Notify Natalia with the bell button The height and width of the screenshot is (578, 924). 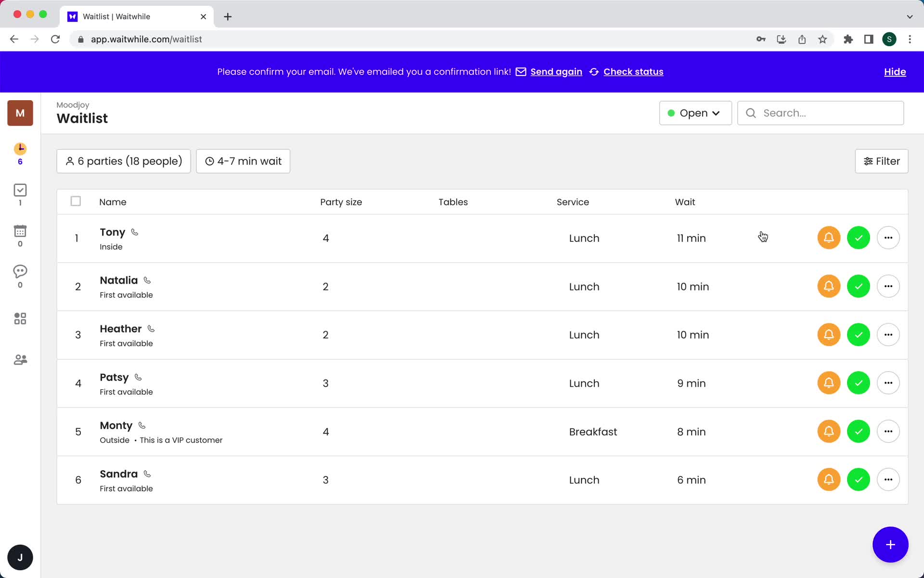click(829, 287)
